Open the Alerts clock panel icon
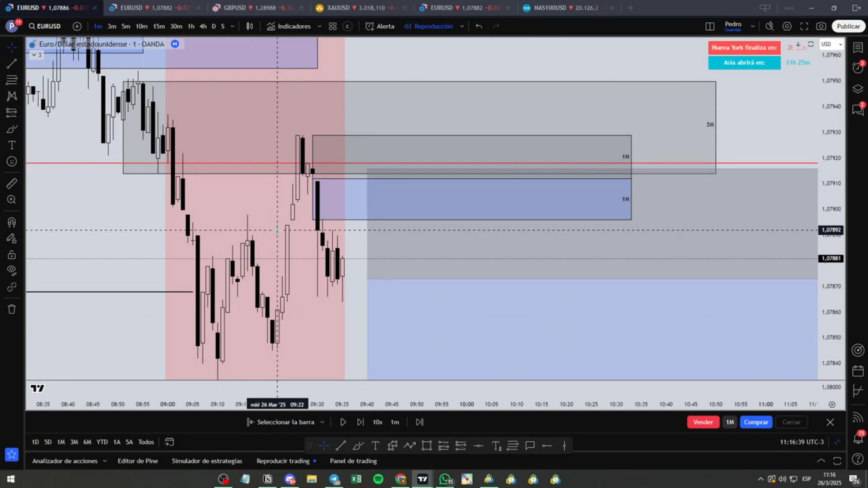Image resolution: width=868 pixels, height=488 pixels. pyautogui.click(x=858, y=68)
